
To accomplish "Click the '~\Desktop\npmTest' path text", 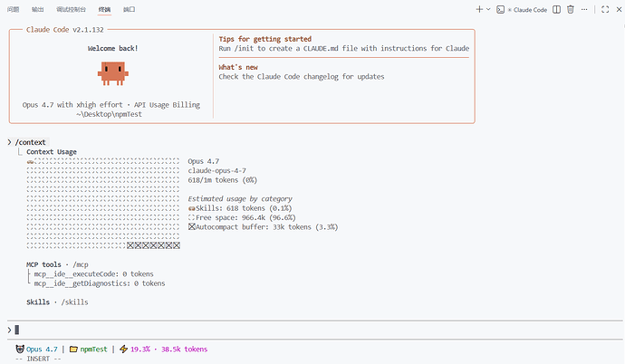I will pos(110,114).
